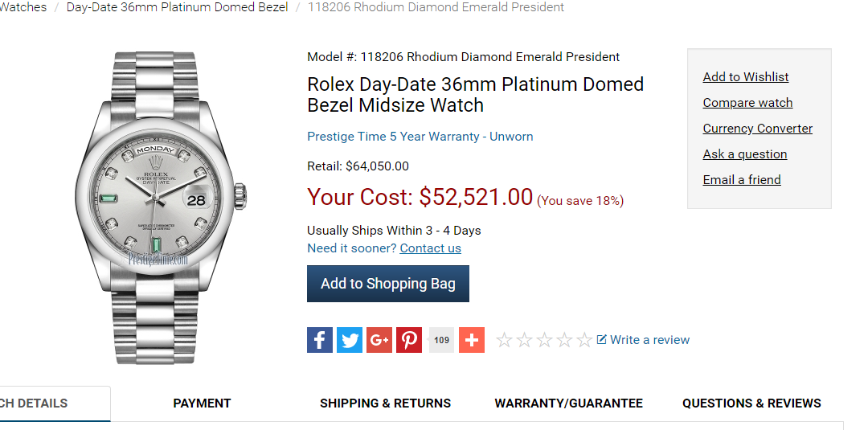
Task: Select the first rating star
Action: tap(504, 340)
